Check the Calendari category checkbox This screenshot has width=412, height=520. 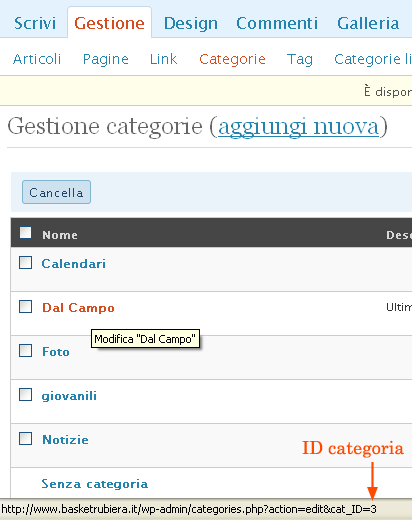(x=26, y=262)
